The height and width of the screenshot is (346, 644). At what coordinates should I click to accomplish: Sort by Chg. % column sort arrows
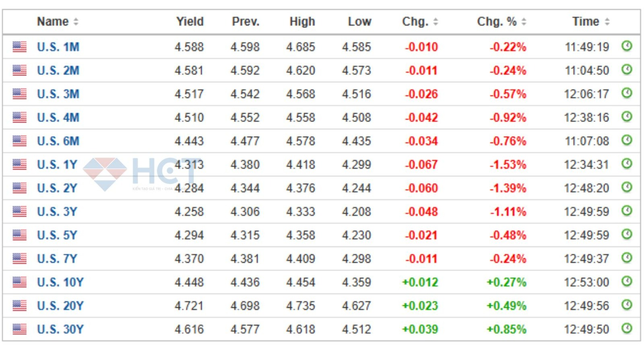(524, 22)
